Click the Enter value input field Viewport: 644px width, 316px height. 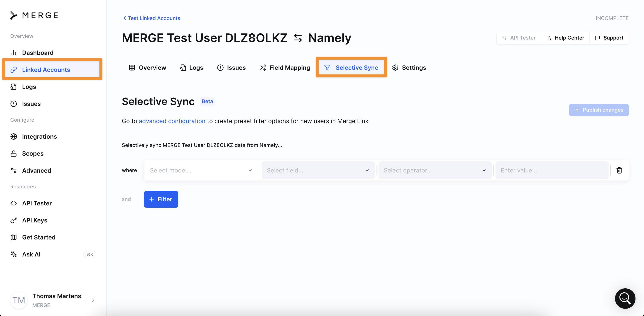552,170
